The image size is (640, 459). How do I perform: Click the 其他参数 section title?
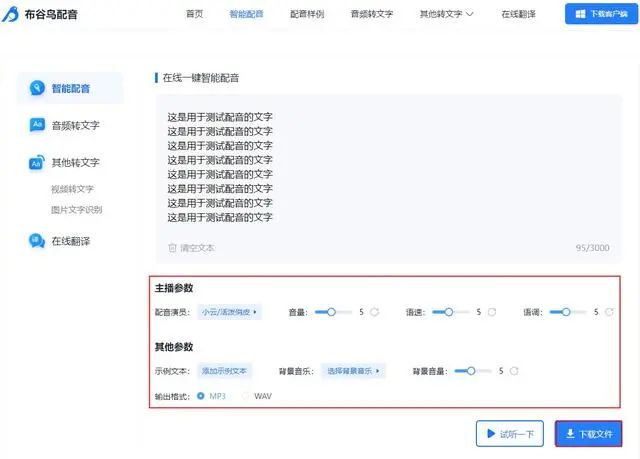[174, 347]
